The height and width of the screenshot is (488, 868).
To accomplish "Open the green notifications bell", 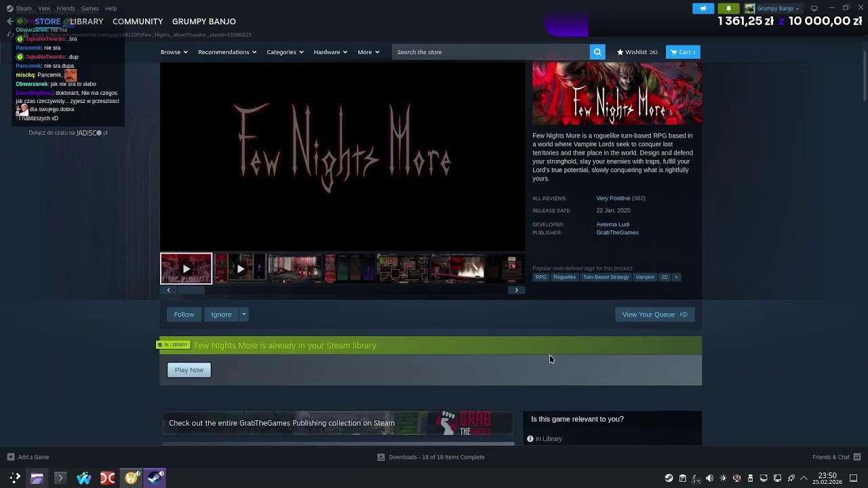I will [x=728, y=8].
